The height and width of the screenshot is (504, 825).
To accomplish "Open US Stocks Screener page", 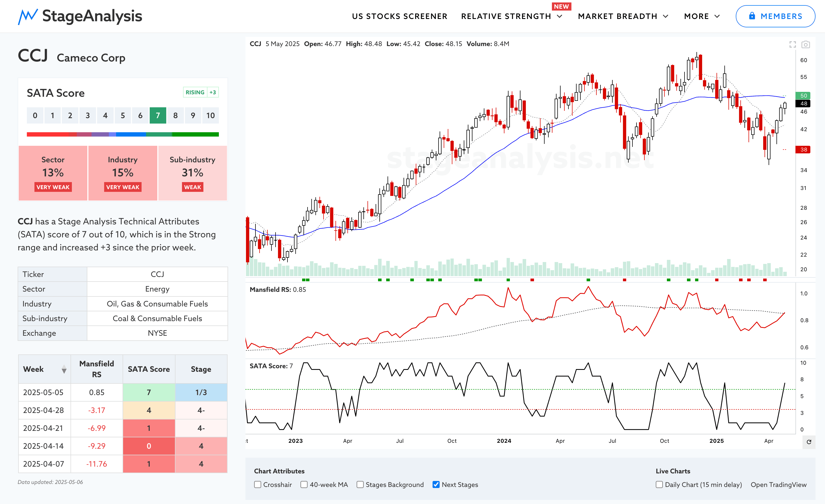I will pyautogui.click(x=399, y=16).
